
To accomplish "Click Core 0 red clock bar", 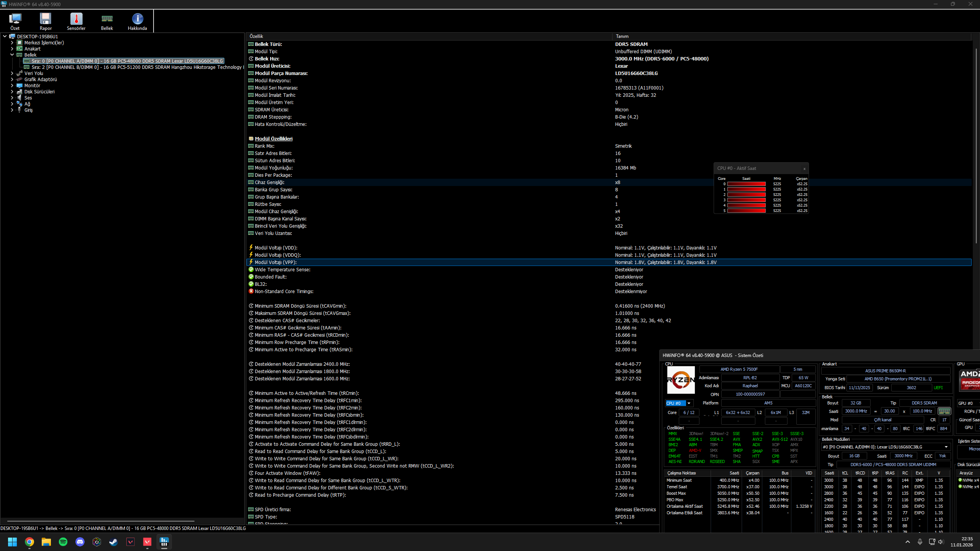I will [x=746, y=184].
